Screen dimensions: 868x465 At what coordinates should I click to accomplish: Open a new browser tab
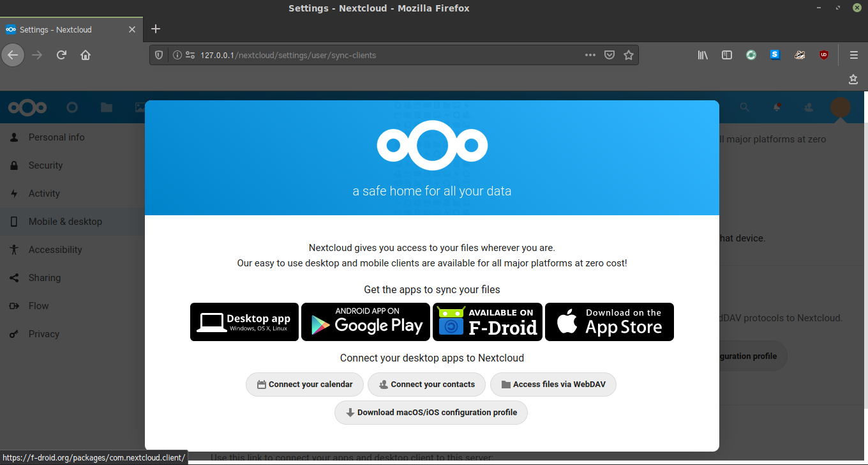click(x=156, y=29)
